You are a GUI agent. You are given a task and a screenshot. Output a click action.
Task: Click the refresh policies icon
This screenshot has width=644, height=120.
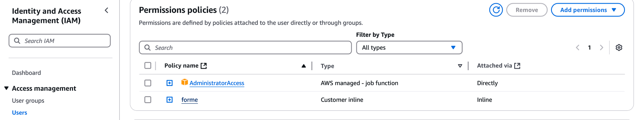coord(496,10)
